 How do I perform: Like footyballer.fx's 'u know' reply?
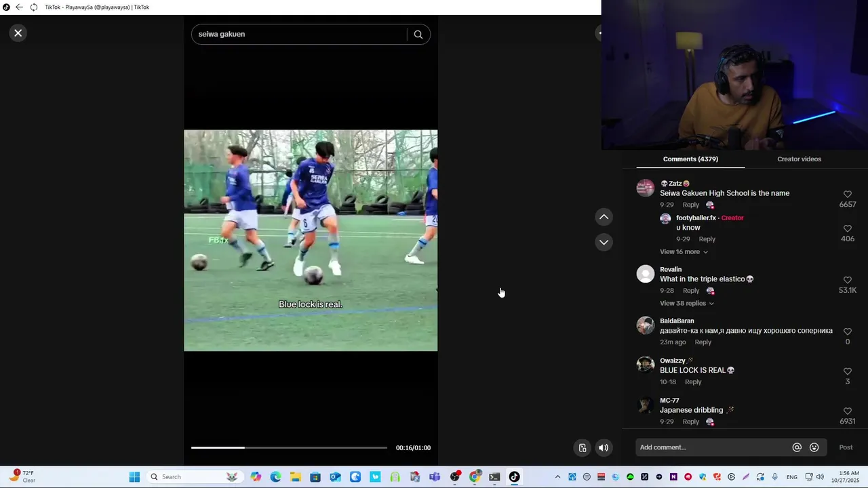847,229
